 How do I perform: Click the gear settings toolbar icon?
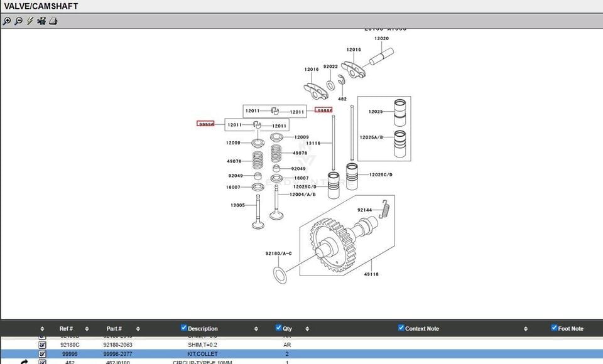[x=41, y=21]
